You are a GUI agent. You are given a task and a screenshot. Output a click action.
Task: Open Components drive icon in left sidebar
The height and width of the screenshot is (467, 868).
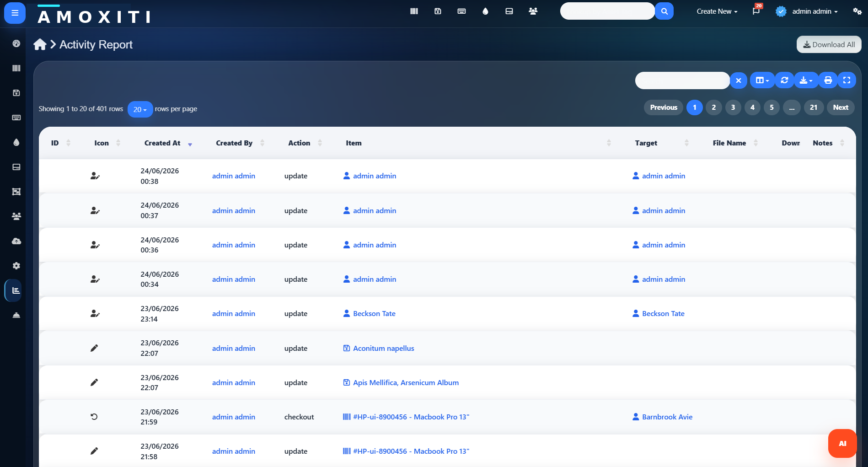tap(16, 167)
